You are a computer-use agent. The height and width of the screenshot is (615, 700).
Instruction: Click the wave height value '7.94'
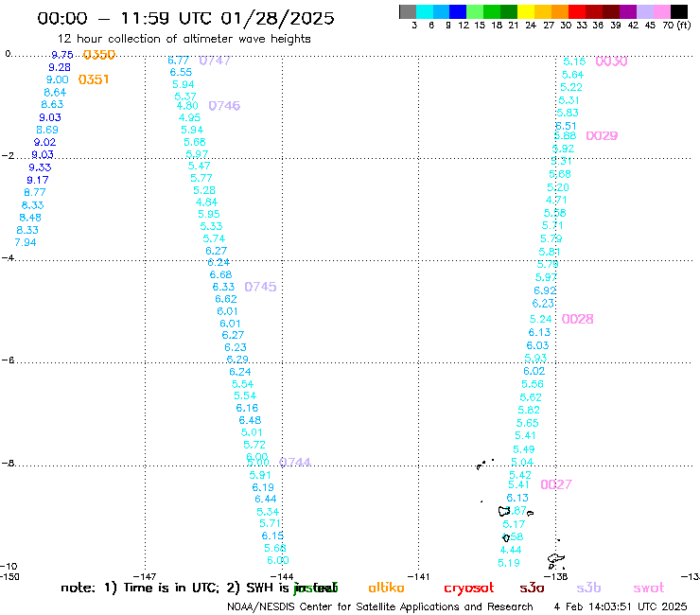tap(25, 242)
